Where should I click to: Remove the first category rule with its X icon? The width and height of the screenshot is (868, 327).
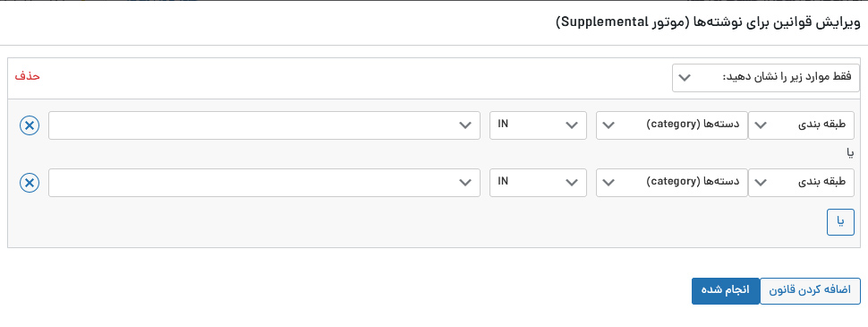click(x=30, y=125)
